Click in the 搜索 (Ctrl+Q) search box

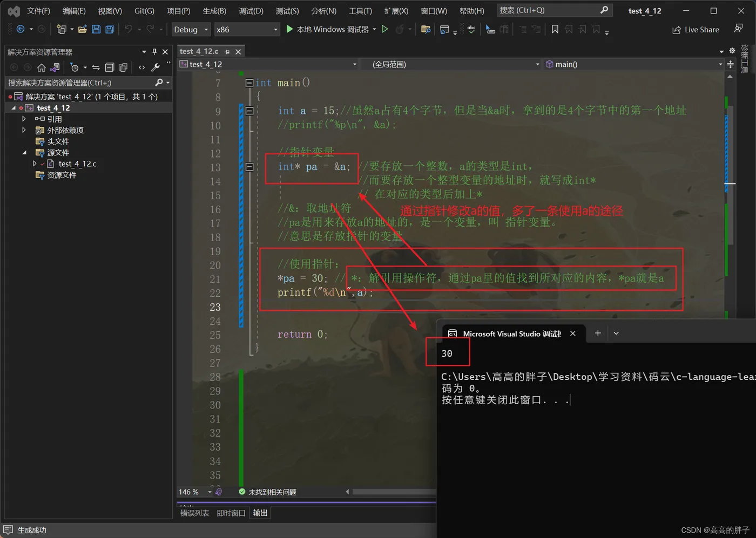555,10
